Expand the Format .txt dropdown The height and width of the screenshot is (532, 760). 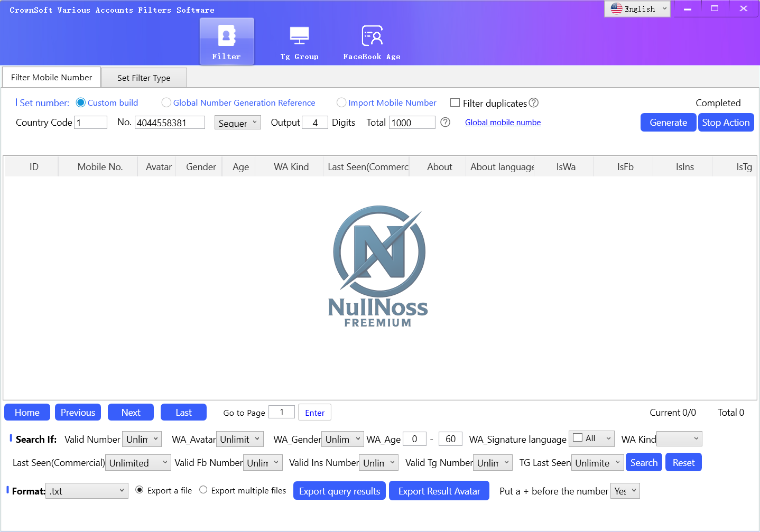(87, 491)
